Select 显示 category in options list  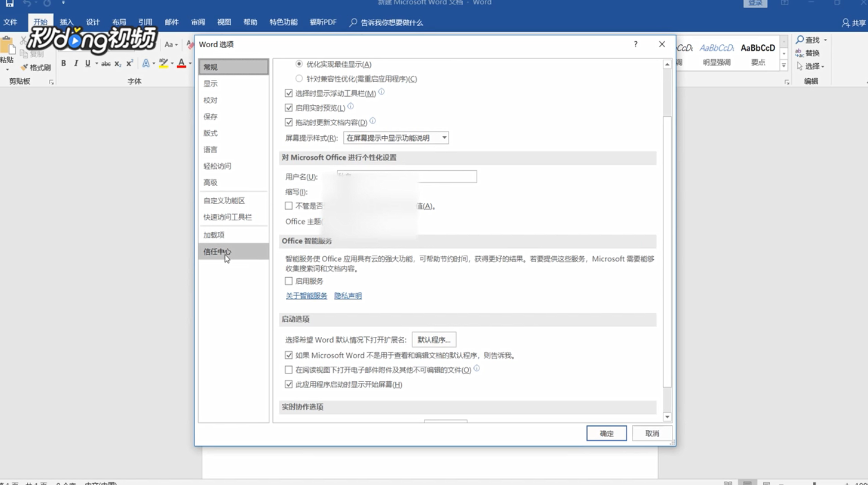click(x=233, y=83)
